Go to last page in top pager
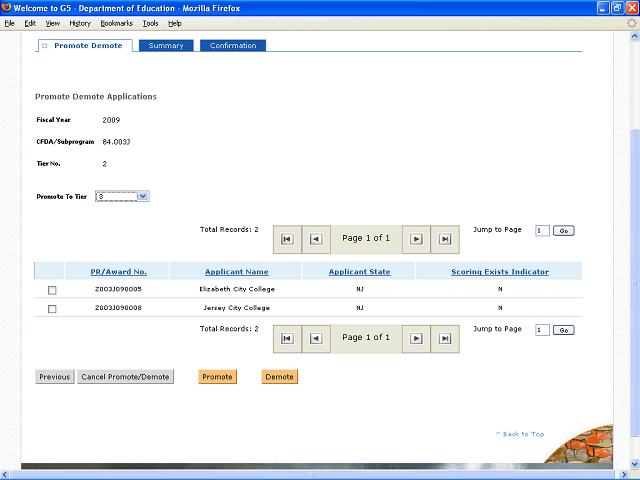640x480 pixels. point(445,239)
